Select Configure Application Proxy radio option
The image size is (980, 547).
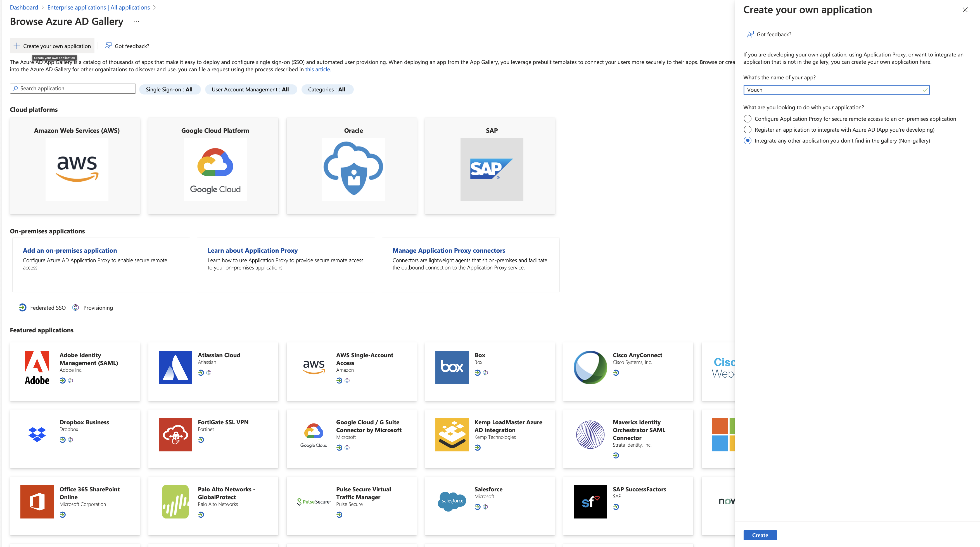click(x=748, y=119)
